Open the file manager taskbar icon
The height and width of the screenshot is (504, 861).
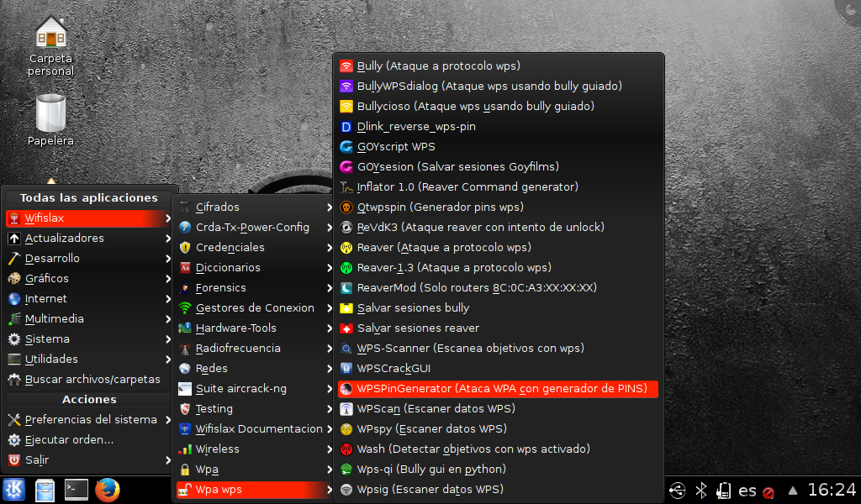45,490
